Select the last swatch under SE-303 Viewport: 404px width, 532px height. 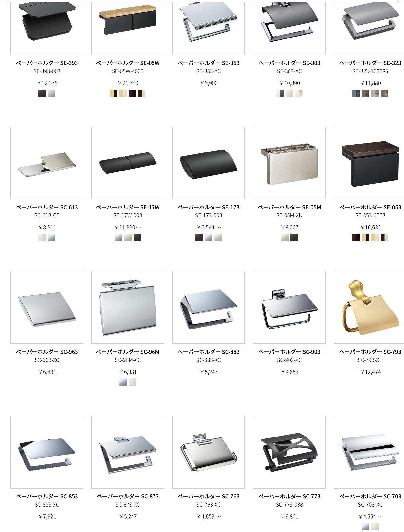[x=299, y=93]
